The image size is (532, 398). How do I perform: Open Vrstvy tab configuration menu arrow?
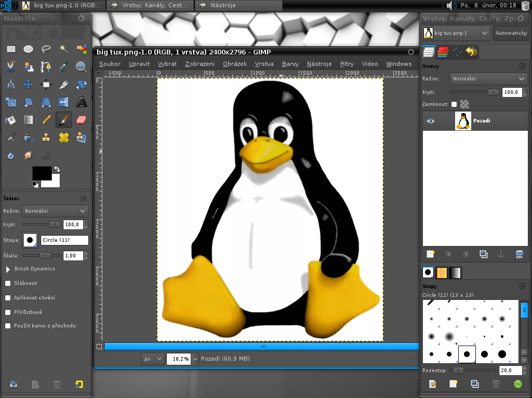(522, 66)
